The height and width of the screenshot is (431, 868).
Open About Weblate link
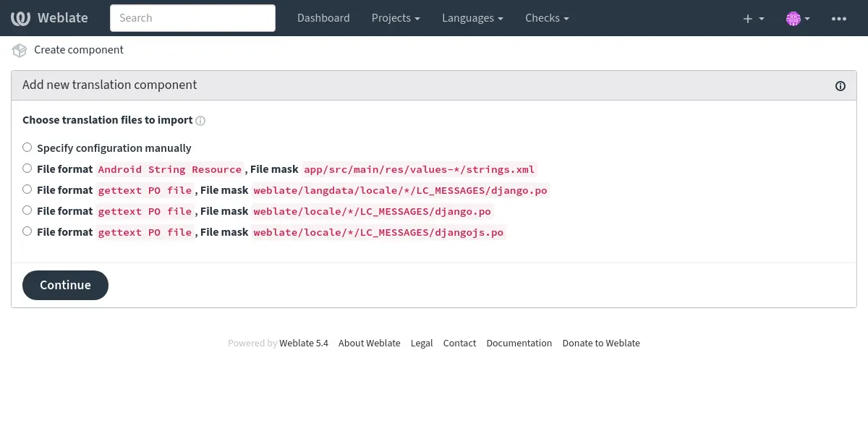(x=369, y=343)
